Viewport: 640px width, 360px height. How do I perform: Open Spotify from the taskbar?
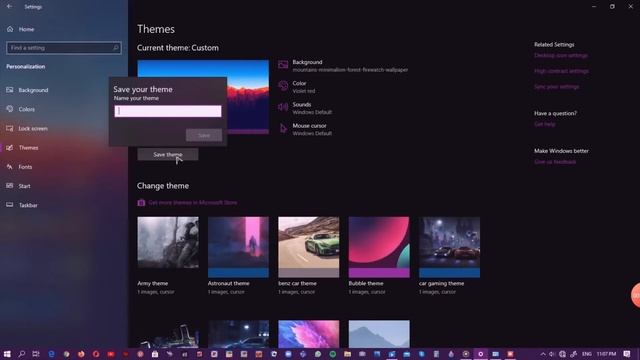(x=333, y=354)
